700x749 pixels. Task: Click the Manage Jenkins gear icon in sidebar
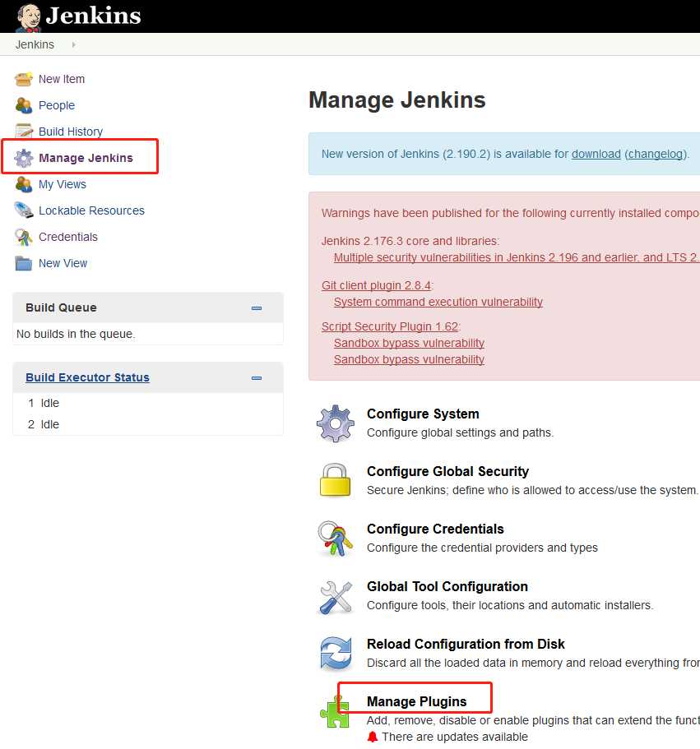[23, 158]
